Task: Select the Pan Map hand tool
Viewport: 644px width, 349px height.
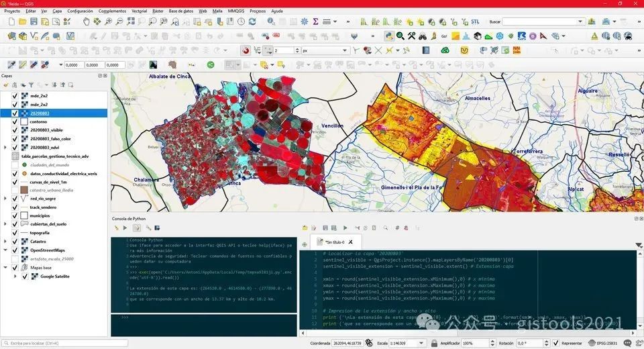Action: coord(86,21)
